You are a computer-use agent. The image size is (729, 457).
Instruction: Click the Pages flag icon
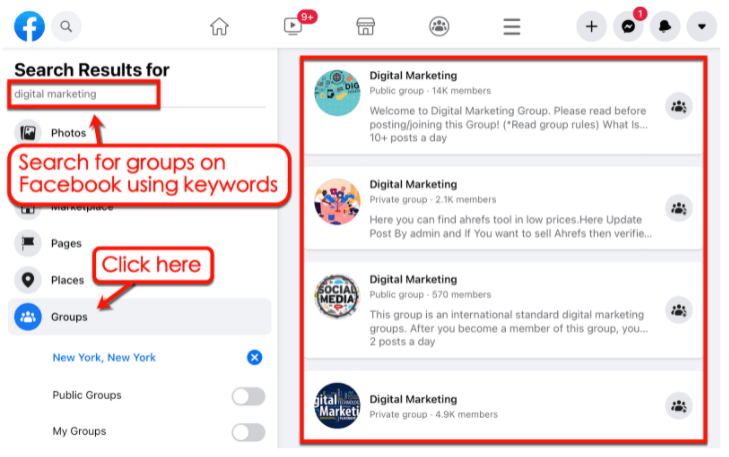click(x=28, y=243)
